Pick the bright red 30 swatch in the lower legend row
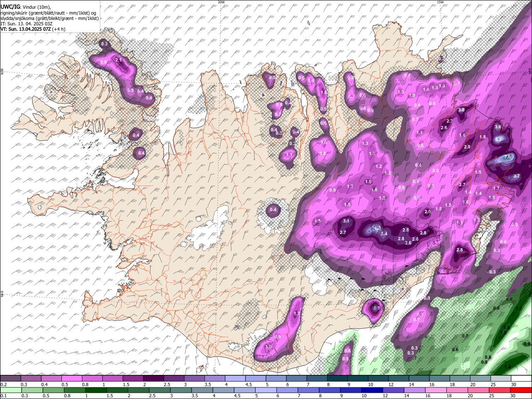The height and width of the screenshot is (399, 532). tap(521, 390)
